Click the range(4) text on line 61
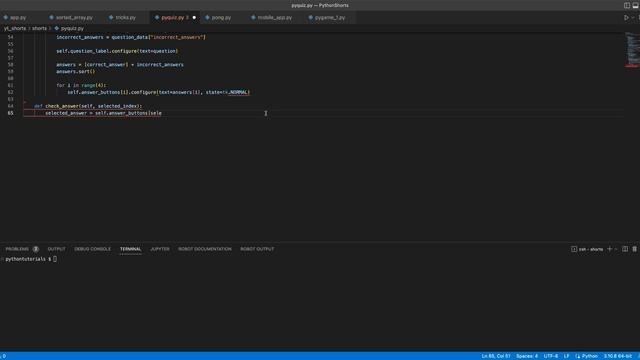Screen dimensions: 640x360 tap(93, 85)
